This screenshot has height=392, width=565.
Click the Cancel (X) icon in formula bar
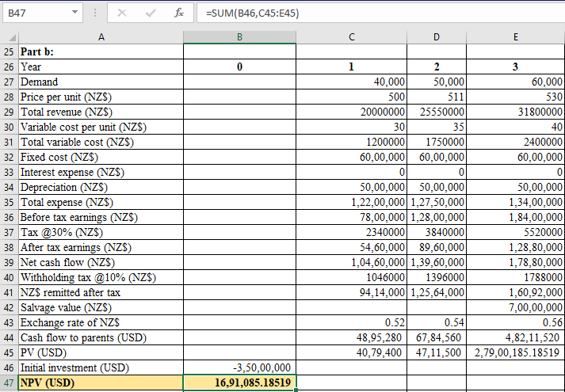pos(122,13)
